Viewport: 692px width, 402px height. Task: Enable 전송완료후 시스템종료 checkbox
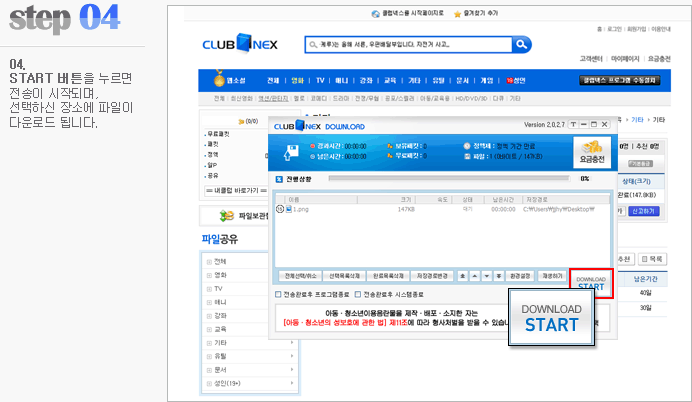pyautogui.click(x=358, y=294)
